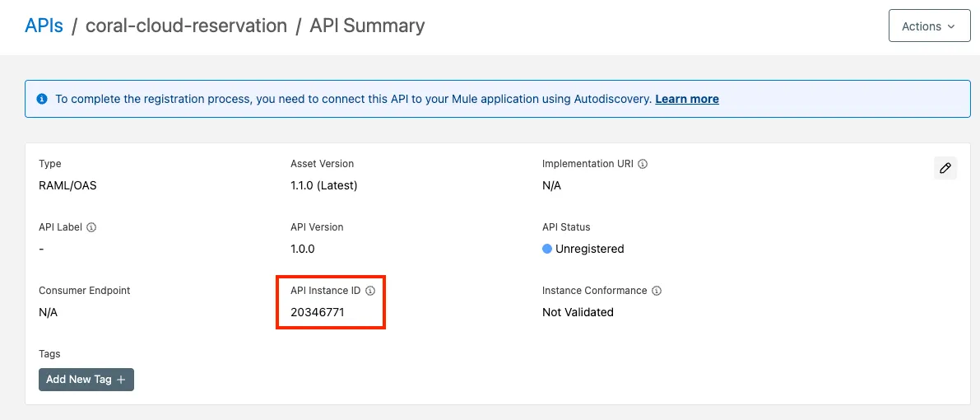The width and height of the screenshot is (980, 420).
Task: Open the Learn more link
Action: click(687, 99)
